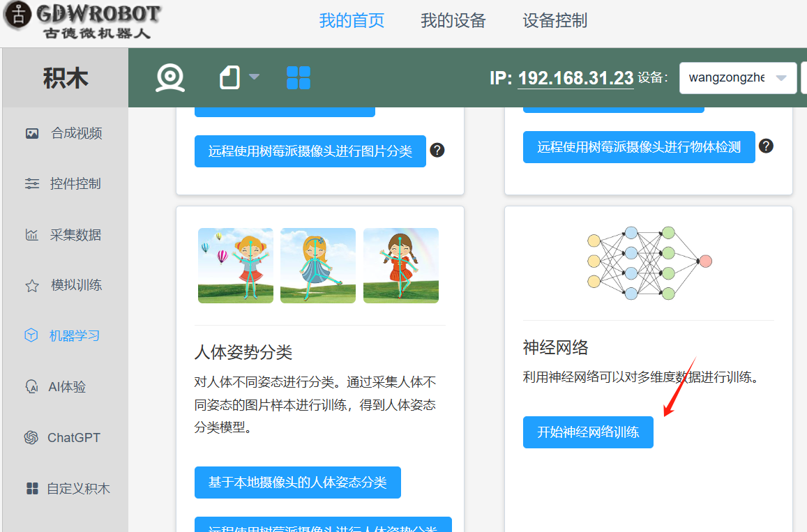Click 开始神经网络训练 button
Image resolution: width=807 pixels, height=532 pixels.
(588, 432)
